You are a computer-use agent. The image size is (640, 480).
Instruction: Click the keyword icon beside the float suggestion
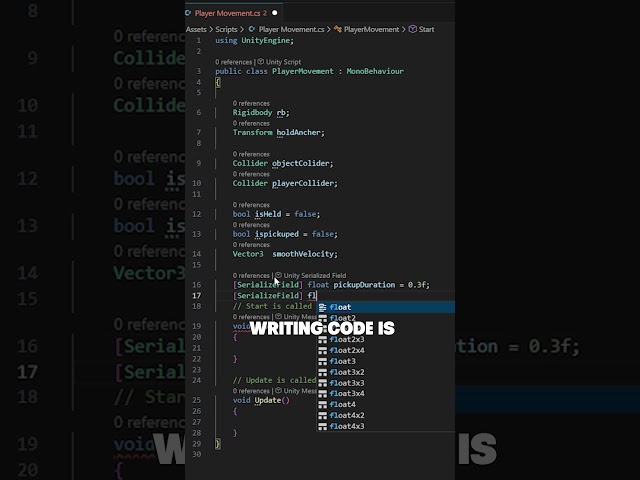tap(322, 307)
